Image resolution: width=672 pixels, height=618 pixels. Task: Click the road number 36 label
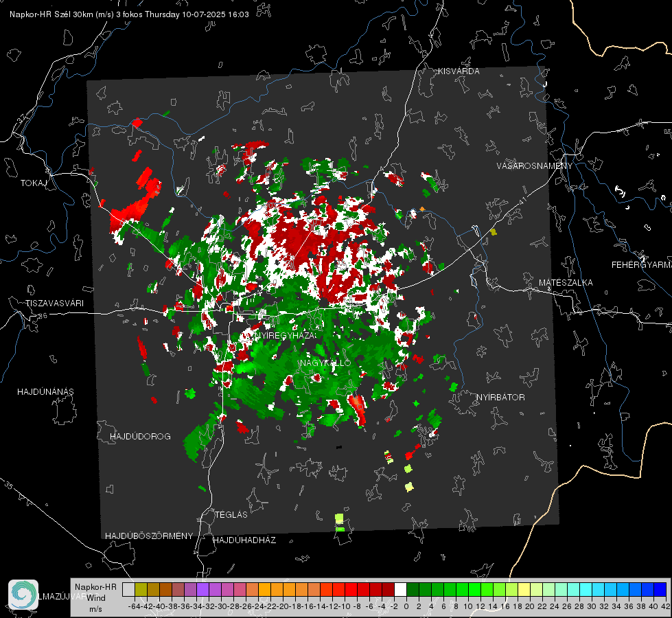click(x=43, y=316)
